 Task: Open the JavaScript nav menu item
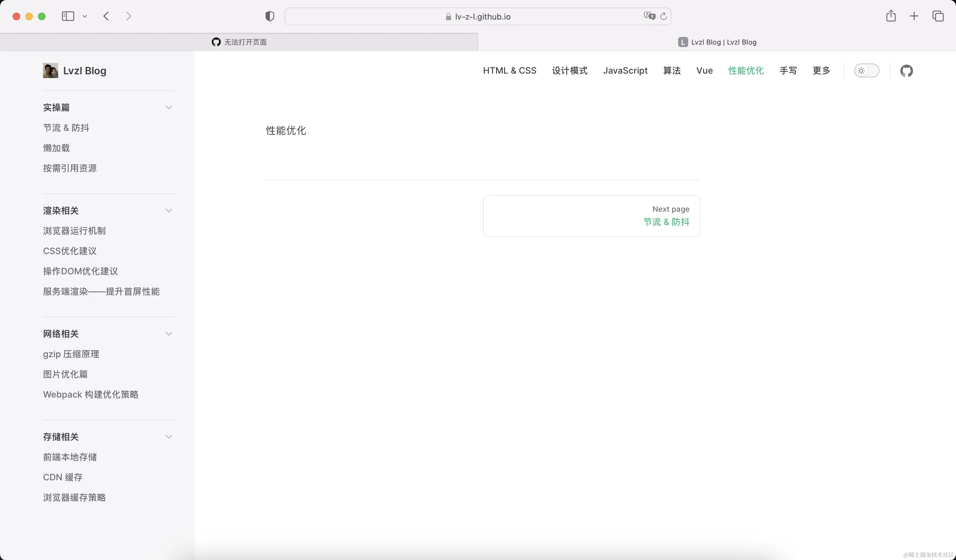coord(625,71)
